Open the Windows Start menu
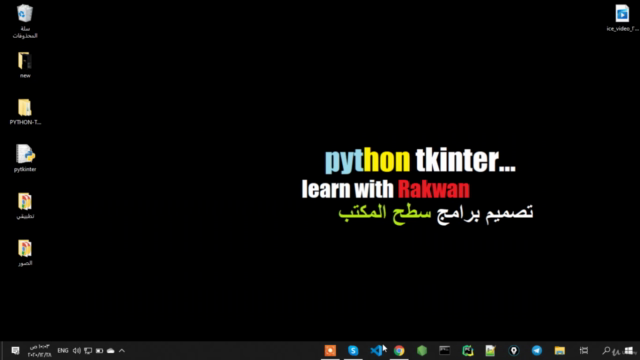Image resolution: width=640 pixels, height=360 pixels. tap(629, 351)
